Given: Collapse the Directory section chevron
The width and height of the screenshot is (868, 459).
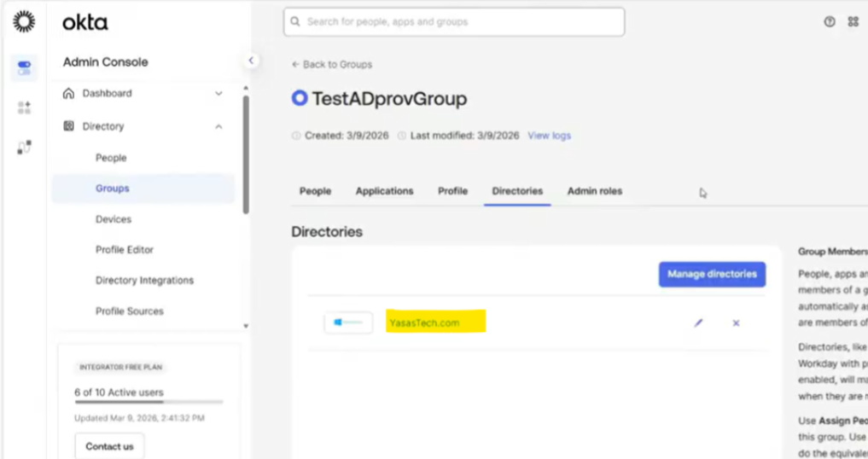Looking at the screenshot, I should (218, 127).
